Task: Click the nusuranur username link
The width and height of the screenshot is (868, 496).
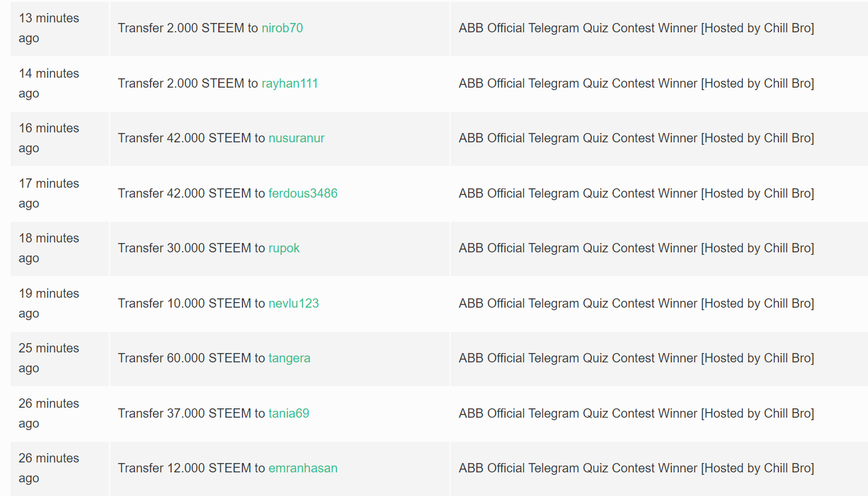Action: click(x=296, y=138)
